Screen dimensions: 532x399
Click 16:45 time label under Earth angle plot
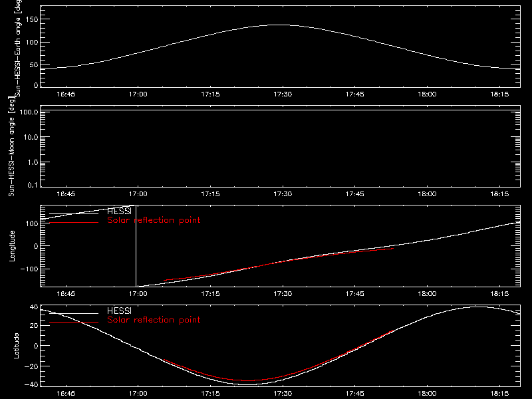66,94
